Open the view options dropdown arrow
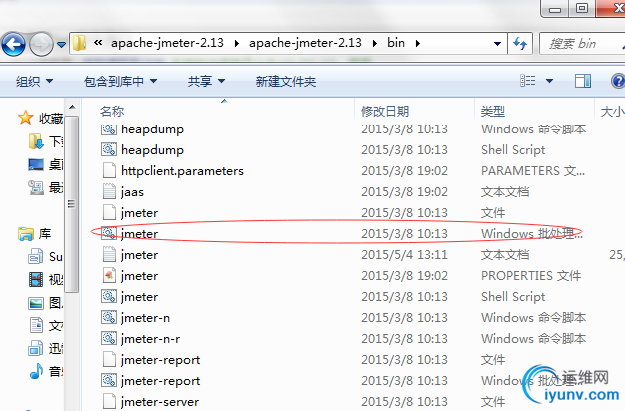625x411 pixels. pos(549,81)
